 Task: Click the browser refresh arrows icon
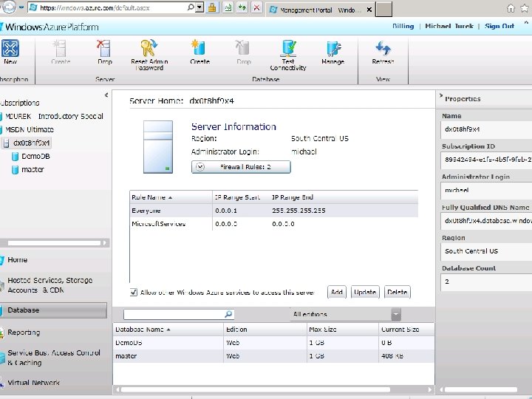[x=242, y=7]
